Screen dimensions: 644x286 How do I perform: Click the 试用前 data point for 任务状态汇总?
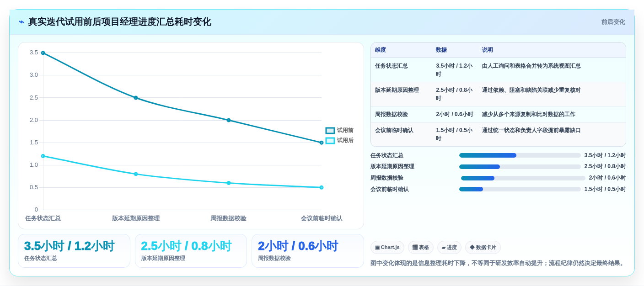(x=43, y=53)
